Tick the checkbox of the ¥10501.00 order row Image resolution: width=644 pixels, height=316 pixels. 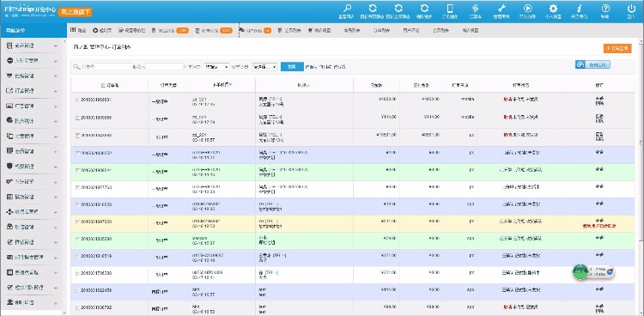[77, 135]
